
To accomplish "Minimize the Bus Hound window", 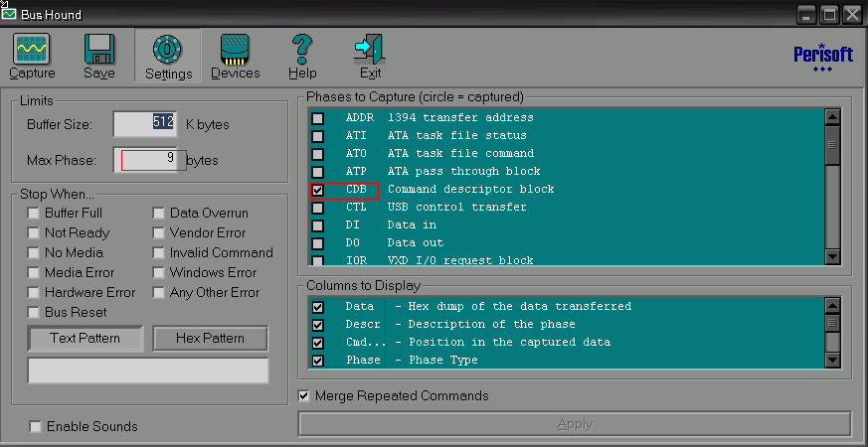I will pyautogui.click(x=807, y=14).
